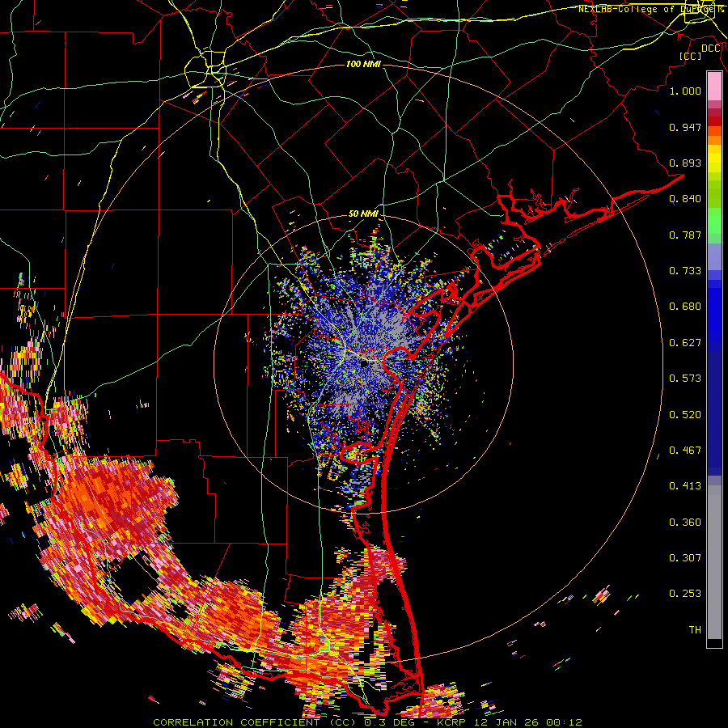Select the 0.733 scale value
This screenshot has height=728, width=728.
[685, 271]
